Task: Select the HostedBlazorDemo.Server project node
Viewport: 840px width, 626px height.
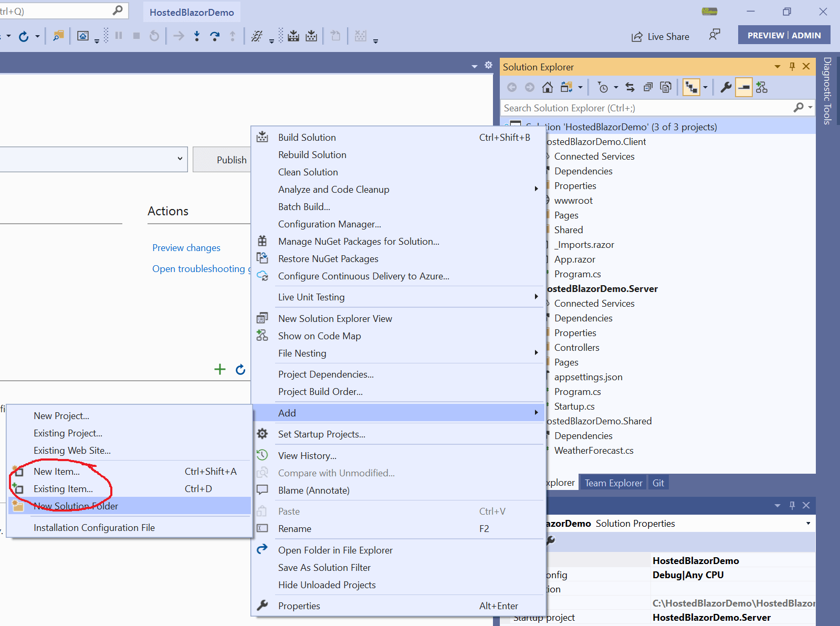Action: coord(602,289)
